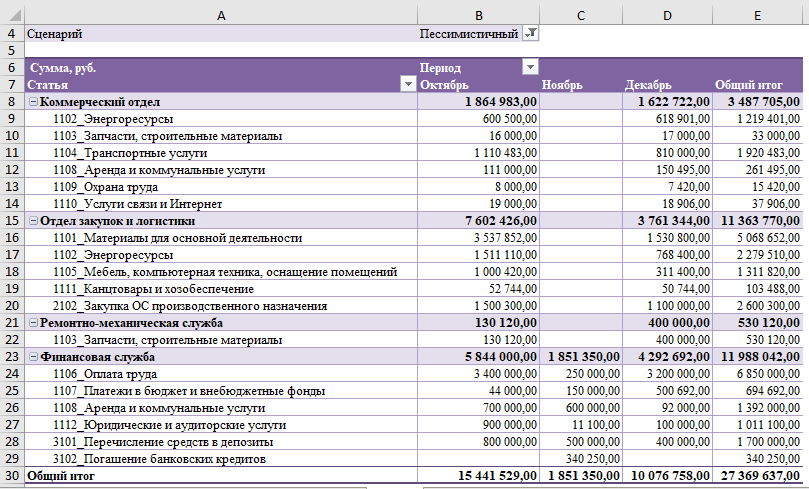Open the Статья row filter dropdown
Image resolution: width=809 pixels, height=489 pixels.
pyautogui.click(x=408, y=84)
